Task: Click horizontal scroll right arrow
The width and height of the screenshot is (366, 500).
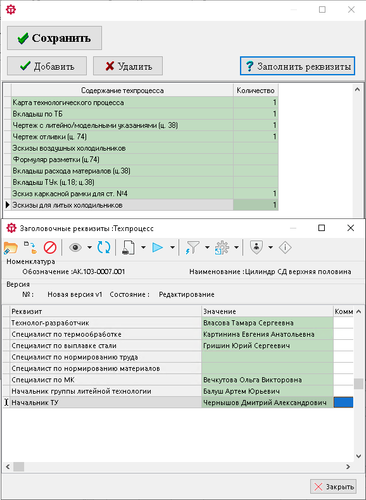Action: click(x=348, y=467)
